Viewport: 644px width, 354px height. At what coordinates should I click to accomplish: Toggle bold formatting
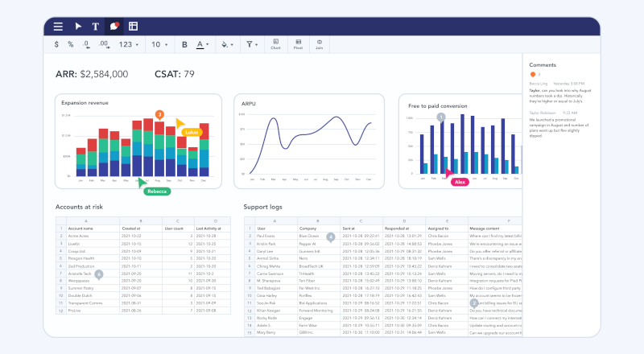coord(184,44)
